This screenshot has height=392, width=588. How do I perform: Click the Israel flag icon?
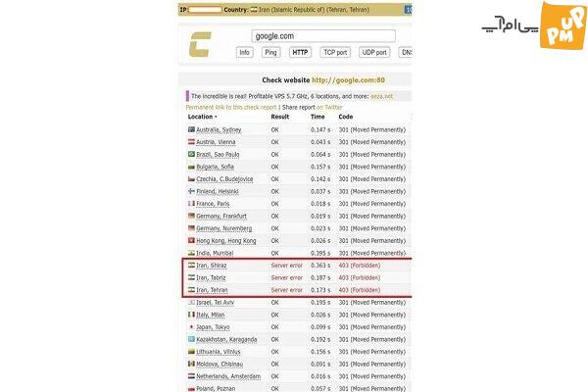pos(192,302)
